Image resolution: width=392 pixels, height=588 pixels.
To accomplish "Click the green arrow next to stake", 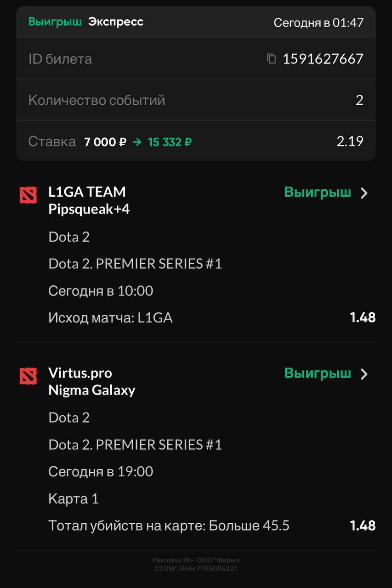I will point(137,142).
